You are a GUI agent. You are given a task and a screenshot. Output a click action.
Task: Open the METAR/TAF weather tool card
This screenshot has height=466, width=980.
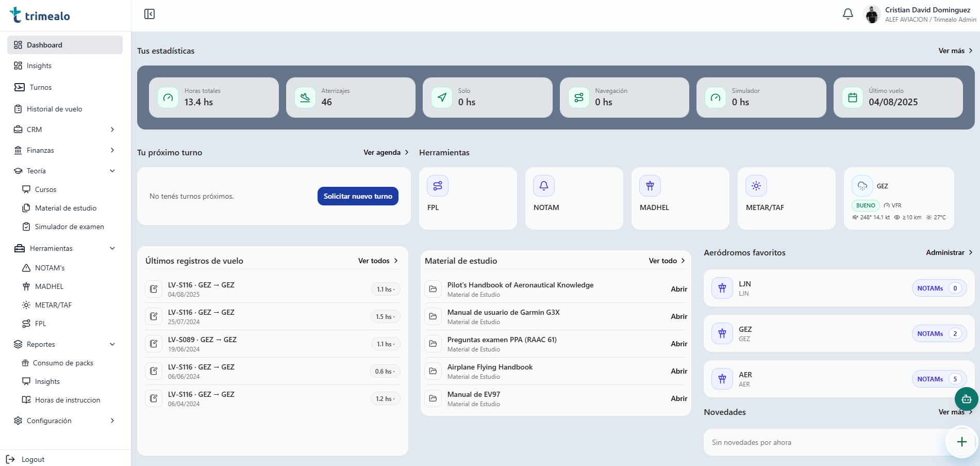pos(786,198)
